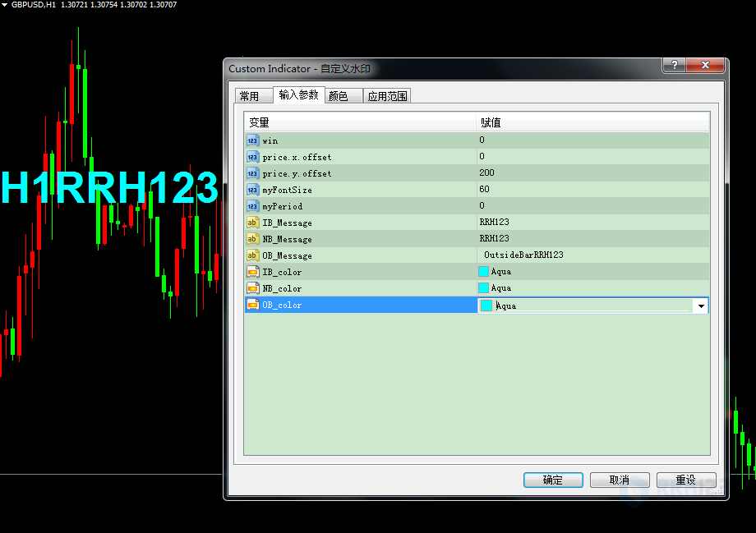Select the NB_color Aqua swatch
This screenshot has width=756, height=533.
pyautogui.click(x=484, y=288)
